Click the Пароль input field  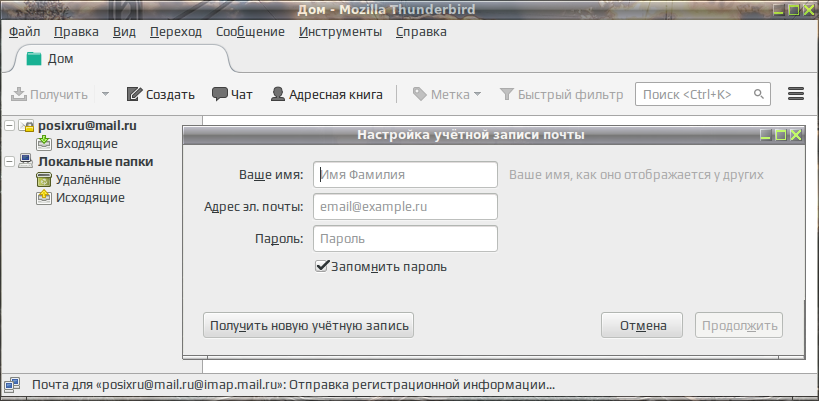[x=405, y=239]
